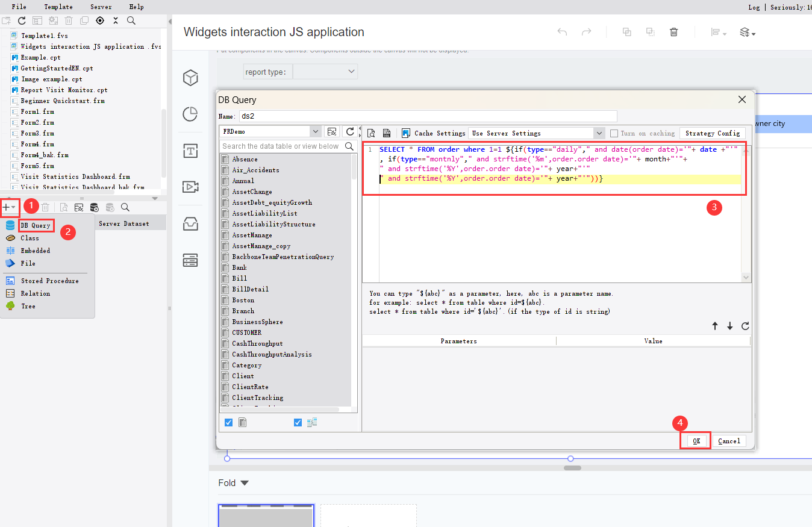Click the refresh icon above the Parameters table
Viewport: 812px width, 527px height.
tap(745, 326)
